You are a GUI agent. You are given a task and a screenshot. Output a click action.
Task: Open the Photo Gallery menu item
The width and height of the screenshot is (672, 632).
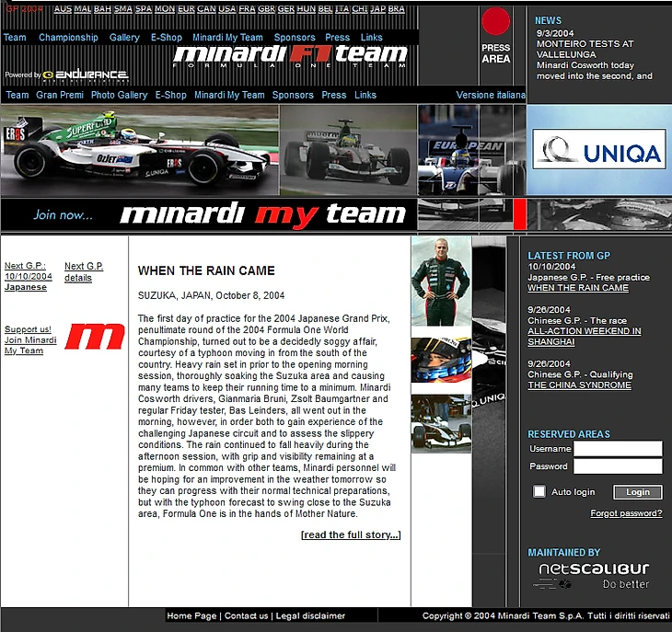tap(119, 95)
